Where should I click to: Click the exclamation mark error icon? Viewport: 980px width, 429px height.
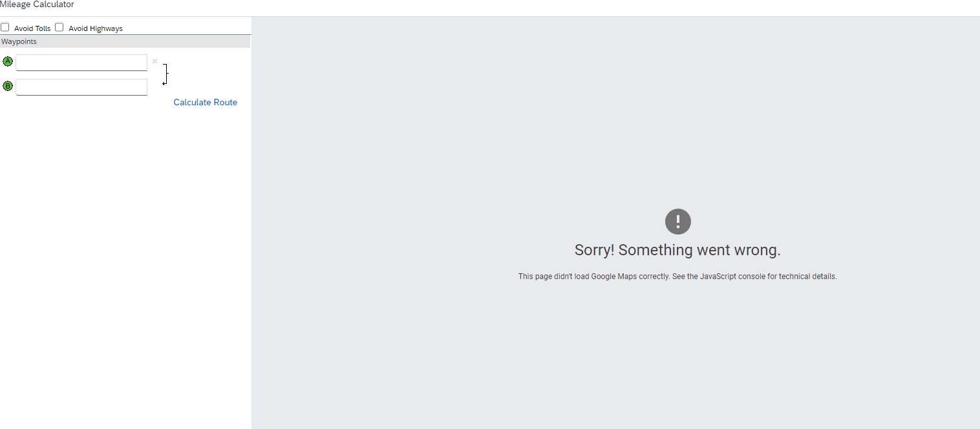pyautogui.click(x=677, y=222)
